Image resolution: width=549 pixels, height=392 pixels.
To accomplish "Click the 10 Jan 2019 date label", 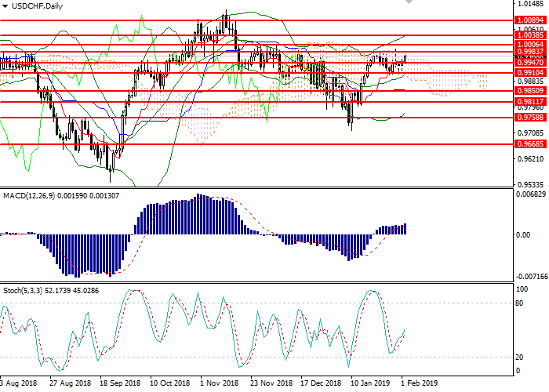I will [370, 383].
